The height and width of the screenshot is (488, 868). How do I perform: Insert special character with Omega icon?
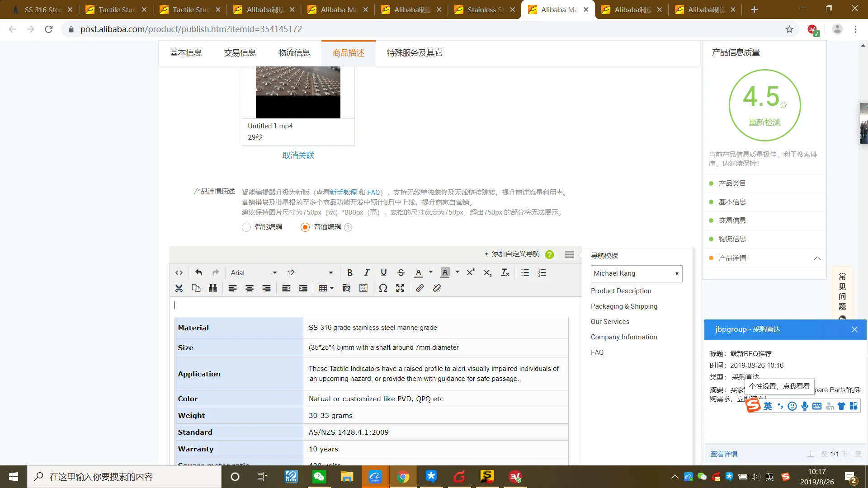pyautogui.click(x=383, y=288)
